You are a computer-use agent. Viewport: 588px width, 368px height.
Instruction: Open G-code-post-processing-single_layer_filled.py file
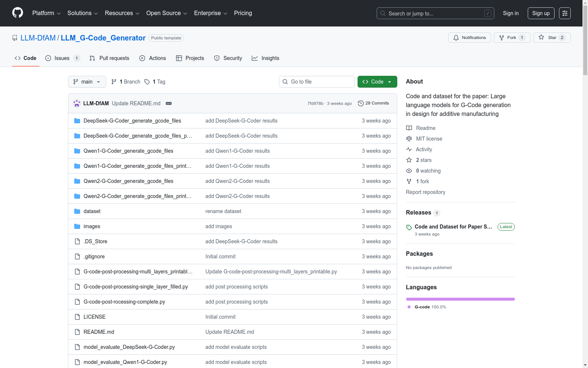(x=136, y=287)
